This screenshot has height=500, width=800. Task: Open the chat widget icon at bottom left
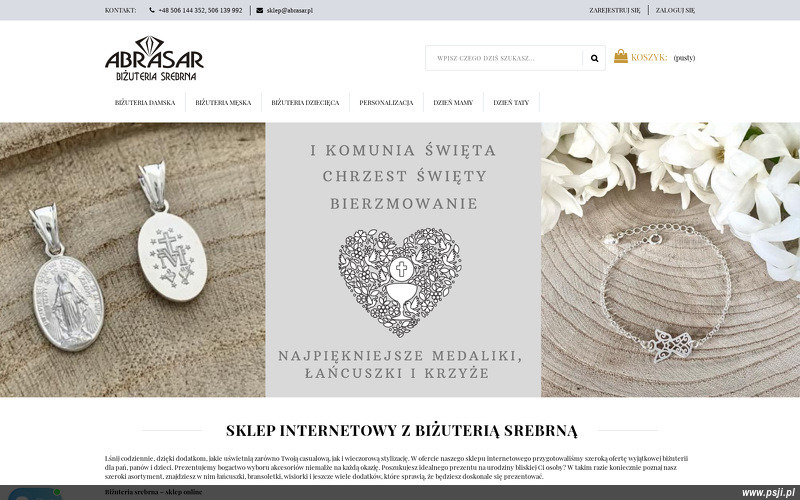(35, 494)
